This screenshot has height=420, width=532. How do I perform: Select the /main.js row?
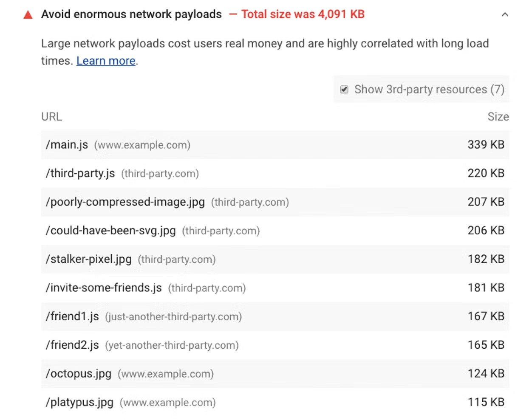66,145
